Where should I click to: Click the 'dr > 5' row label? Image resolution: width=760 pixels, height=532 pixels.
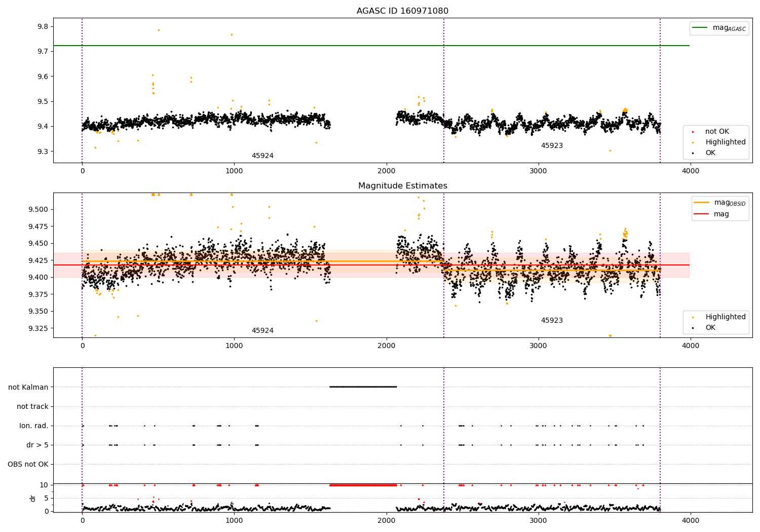(x=37, y=445)
